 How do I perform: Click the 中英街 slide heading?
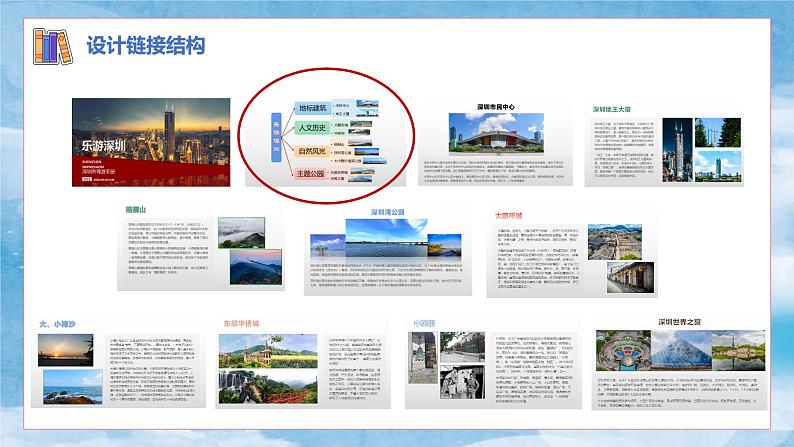pos(424,323)
